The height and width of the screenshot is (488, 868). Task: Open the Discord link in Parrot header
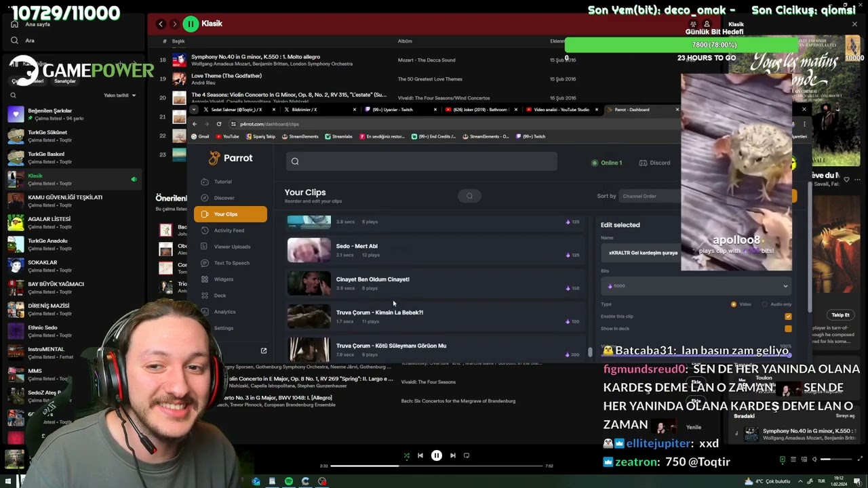655,163
